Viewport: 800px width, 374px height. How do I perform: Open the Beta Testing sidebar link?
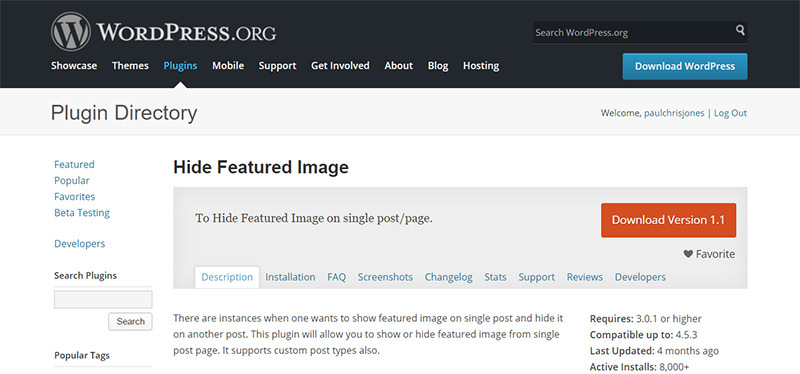(82, 213)
